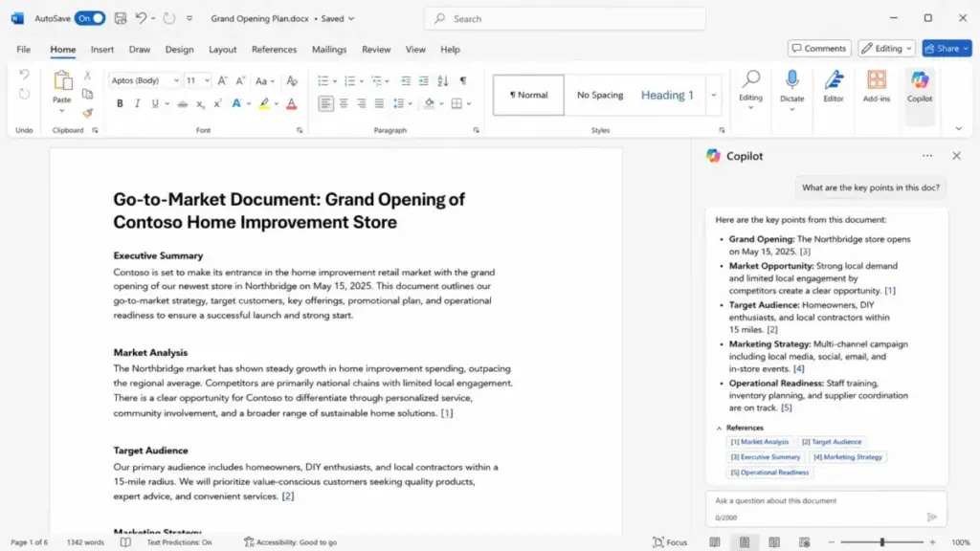The height and width of the screenshot is (551, 980).
Task: Click the Search box in title bar
Action: pos(565,19)
